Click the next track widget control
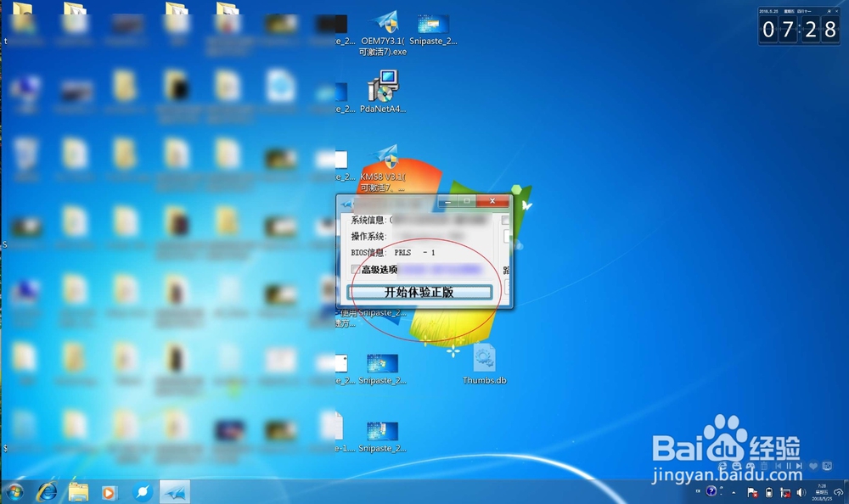 [799, 466]
